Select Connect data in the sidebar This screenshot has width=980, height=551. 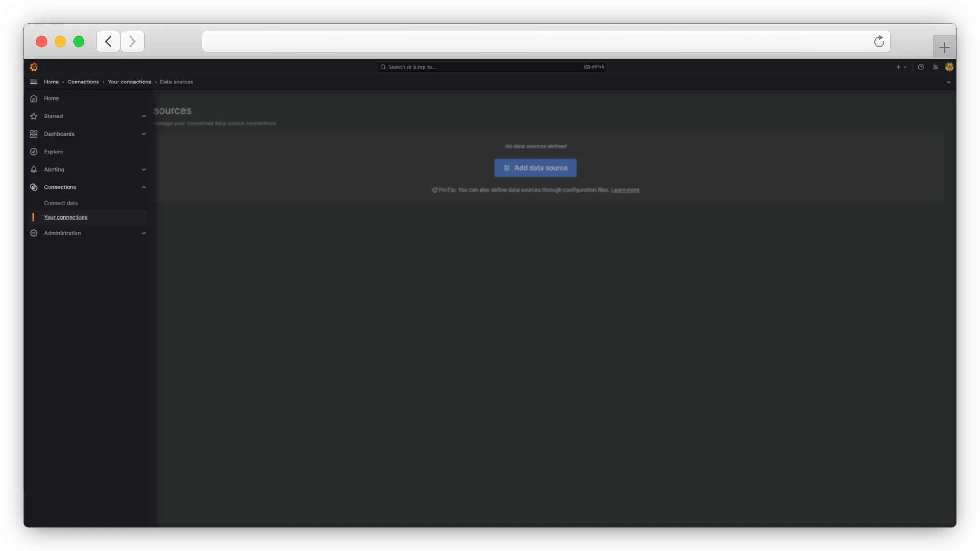point(61,203)
